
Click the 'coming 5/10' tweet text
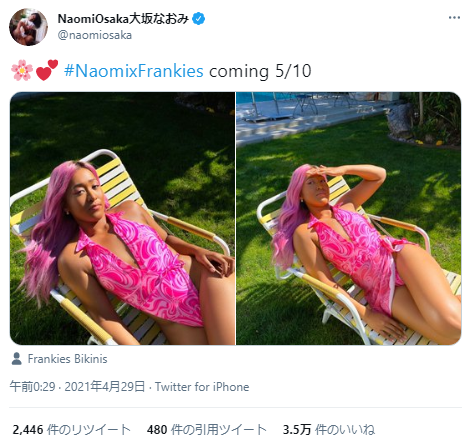(260, 71)
